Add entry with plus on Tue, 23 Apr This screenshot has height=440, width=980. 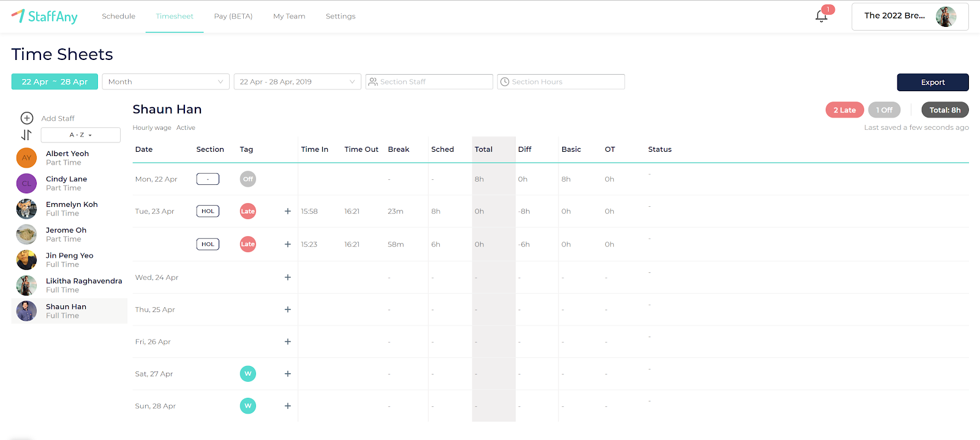click(288, 211)
